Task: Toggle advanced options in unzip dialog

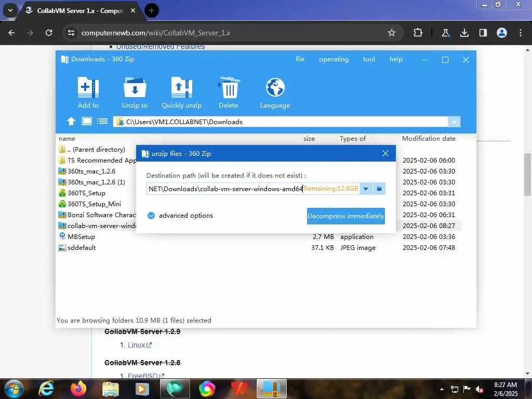Action: pyautogui.click(x=180, y=216)
